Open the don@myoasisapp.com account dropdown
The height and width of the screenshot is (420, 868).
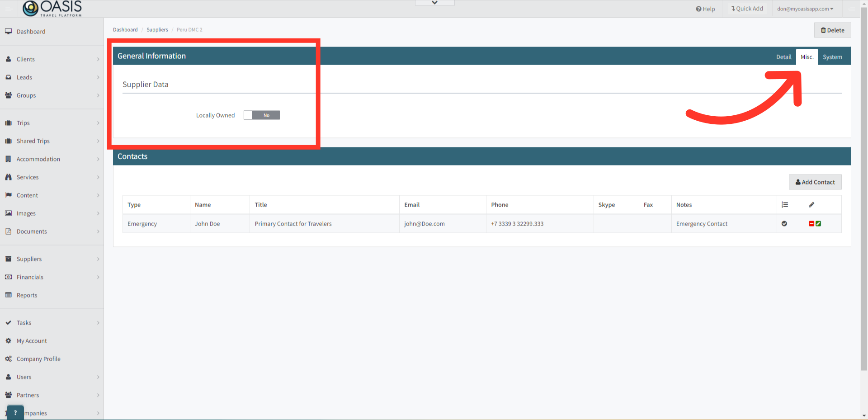(805, 9)
